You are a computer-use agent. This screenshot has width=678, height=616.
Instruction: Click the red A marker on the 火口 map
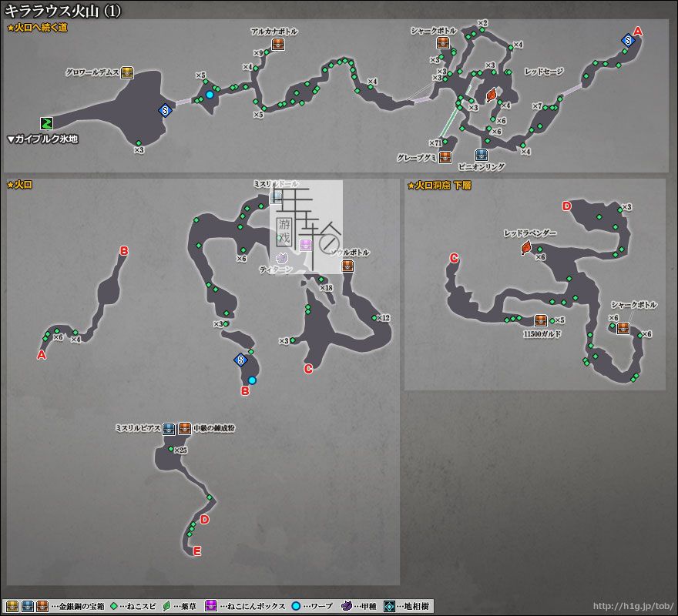point(42,355)
